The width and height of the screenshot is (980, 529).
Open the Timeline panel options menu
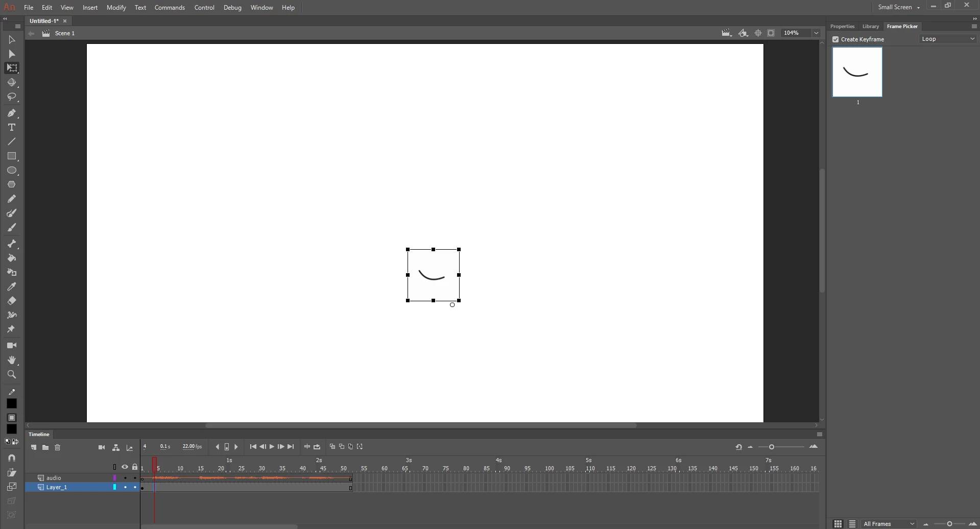tap(820, 435)
